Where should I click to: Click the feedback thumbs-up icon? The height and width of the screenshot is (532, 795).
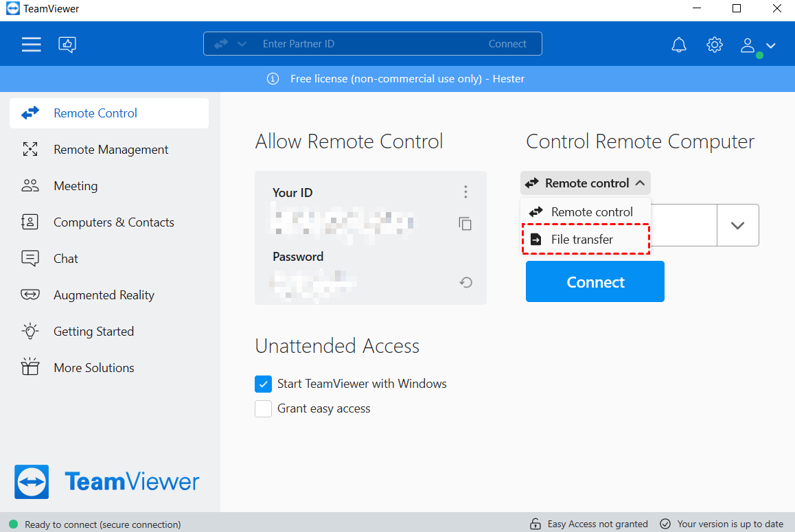pos(67,45)
